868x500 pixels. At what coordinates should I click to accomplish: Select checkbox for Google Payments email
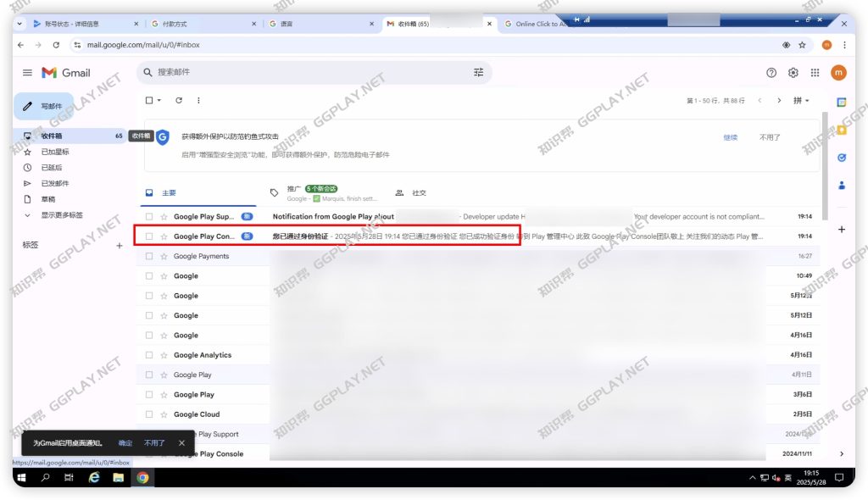[x=149, y=257]
